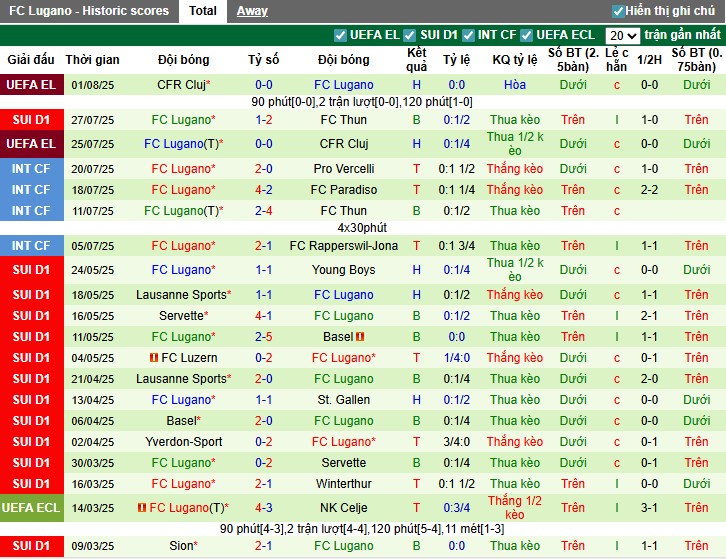Open Young Boys team link
Viewport: 726px width, 559px height.
(x=344, y=270)
